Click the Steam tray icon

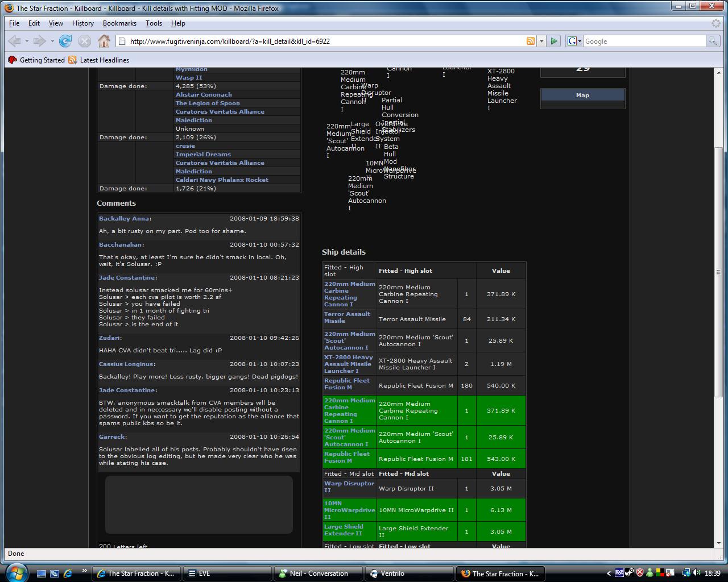pyautogui.click(x=630, y=573)
